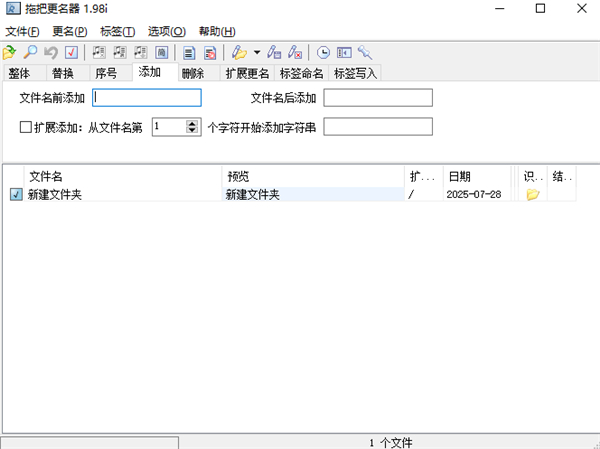Open the 更名(P) menu
Screen dimensions: 600x449
(x=70, y=31)
